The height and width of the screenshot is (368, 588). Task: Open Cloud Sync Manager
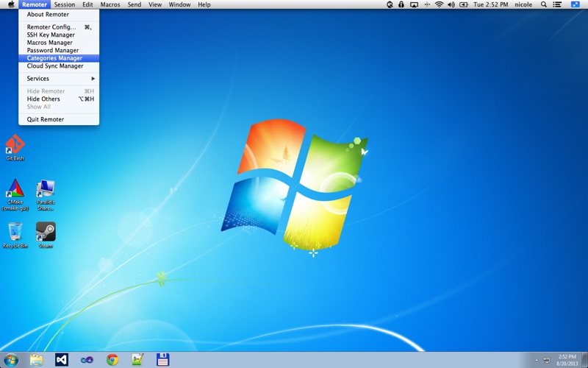[x=59, y=66]
